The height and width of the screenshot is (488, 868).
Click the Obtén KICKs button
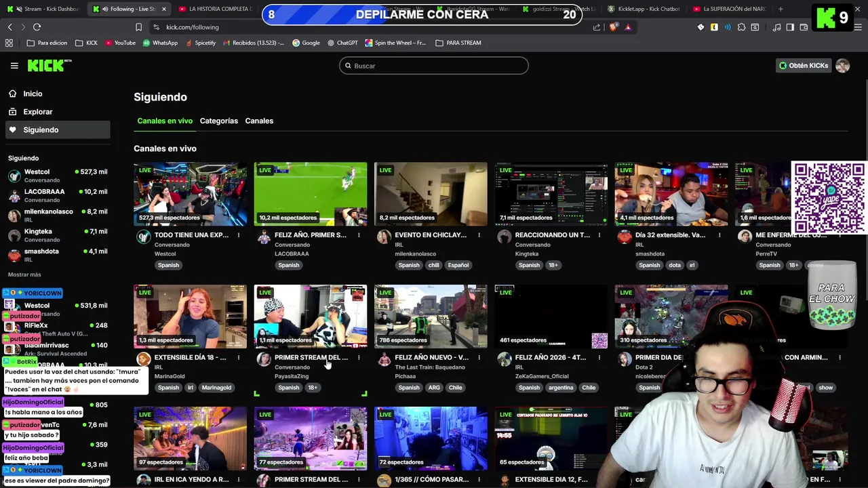(804, 66)
